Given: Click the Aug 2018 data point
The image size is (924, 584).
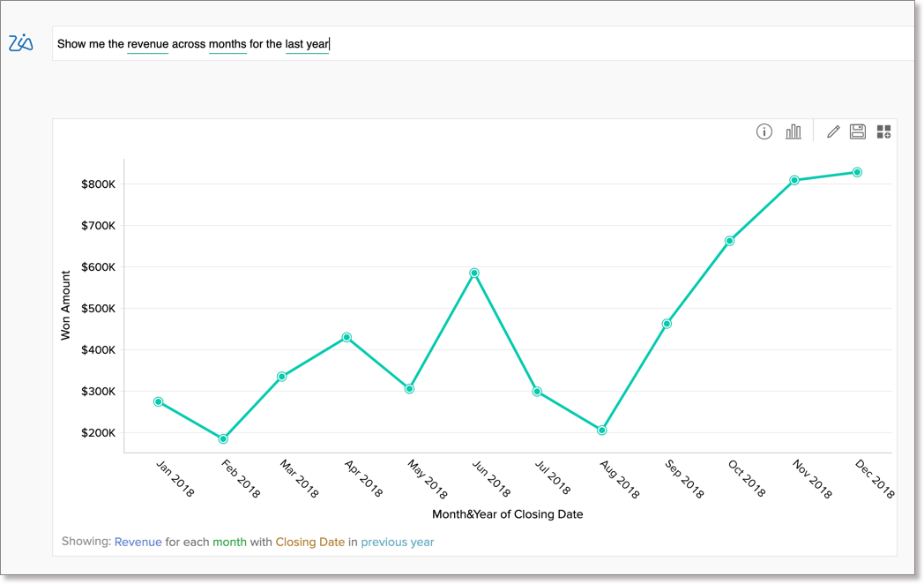Looking at the screenshot, I should (602, 431).
